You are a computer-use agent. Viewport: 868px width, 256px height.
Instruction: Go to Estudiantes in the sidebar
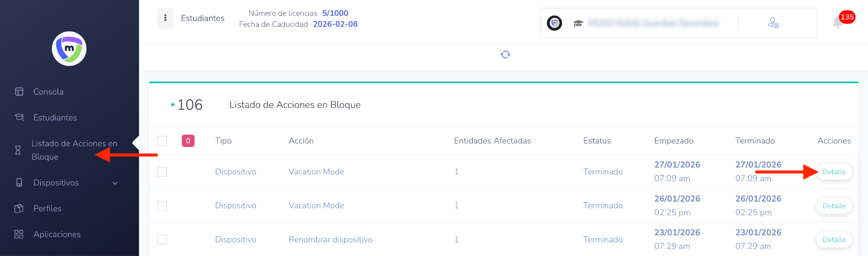(55, 118)
